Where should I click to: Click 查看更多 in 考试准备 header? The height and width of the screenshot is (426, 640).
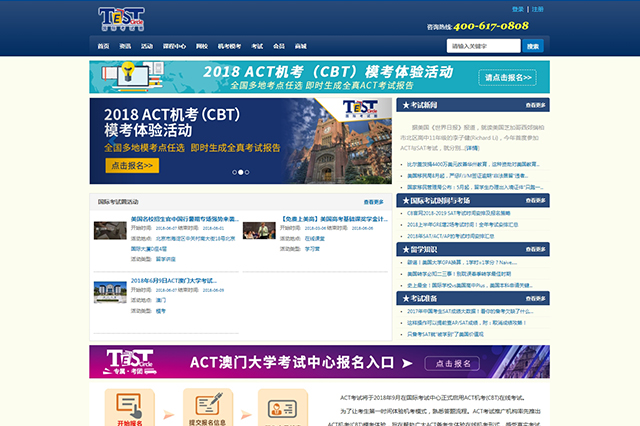click(x=536, y=299)
